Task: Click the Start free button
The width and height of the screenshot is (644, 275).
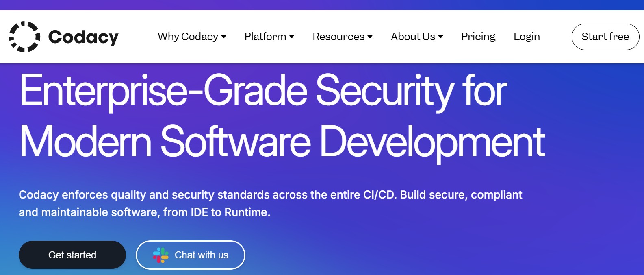Action: coord(605,37)
